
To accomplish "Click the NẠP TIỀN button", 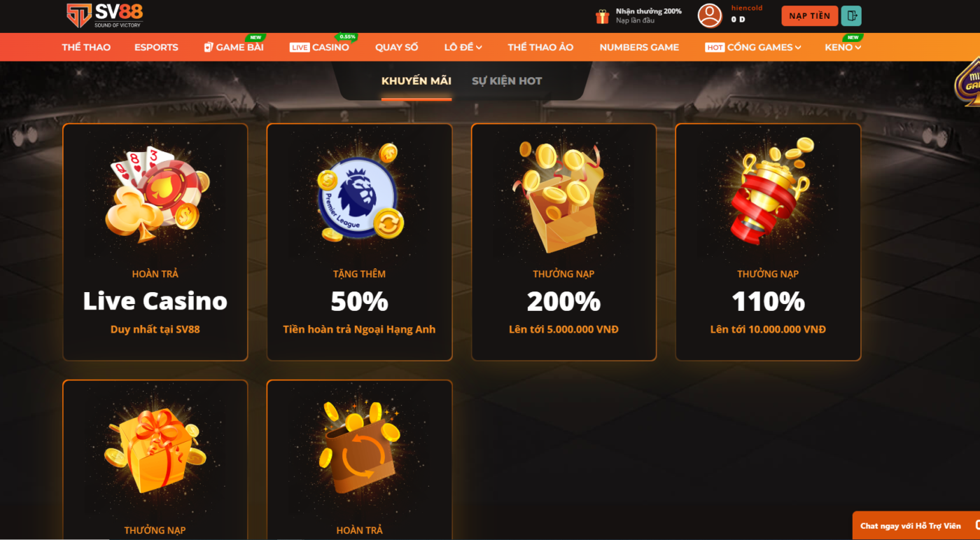I will [810, 15].
